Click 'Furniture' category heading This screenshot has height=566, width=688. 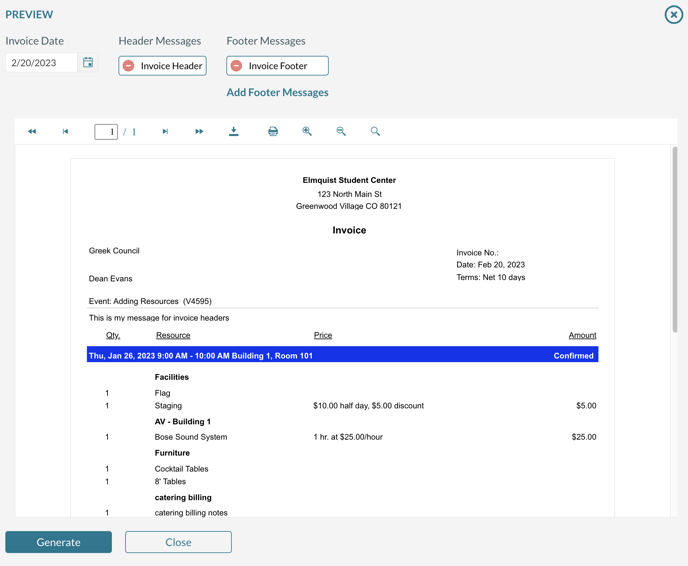click(x=172, y=453)
